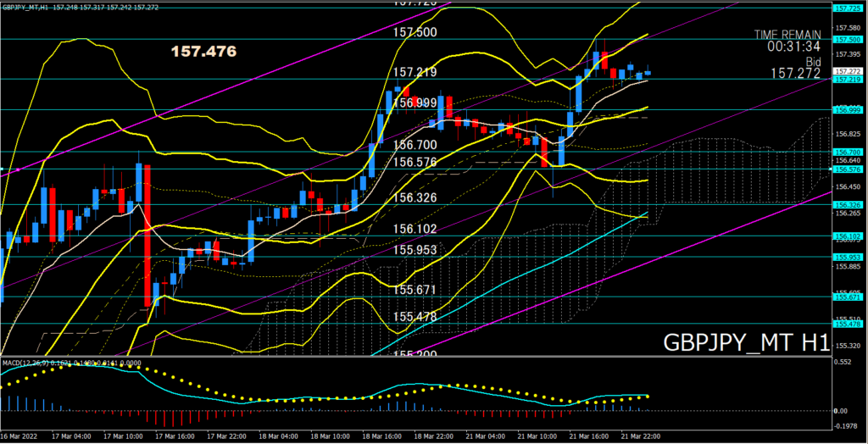This screenshot has width=868, height=444.
Task: Click the 17 Mar 04:00 time label
Action: (70, 436)
